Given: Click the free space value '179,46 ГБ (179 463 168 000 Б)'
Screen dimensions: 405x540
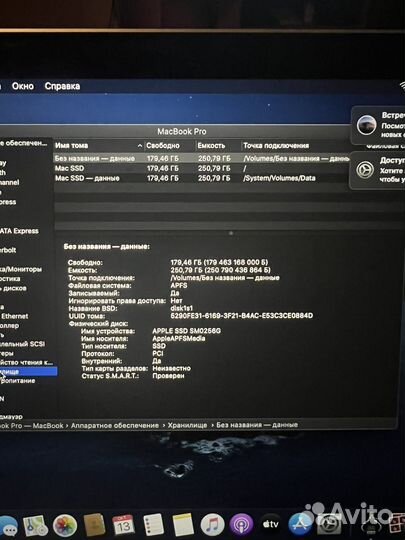Looking at the screenshot, I should (219, 262).
